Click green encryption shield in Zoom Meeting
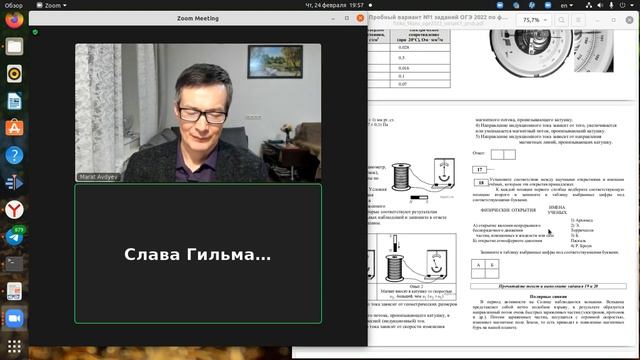This screenshot has height=360, width=640. (36, 32)
